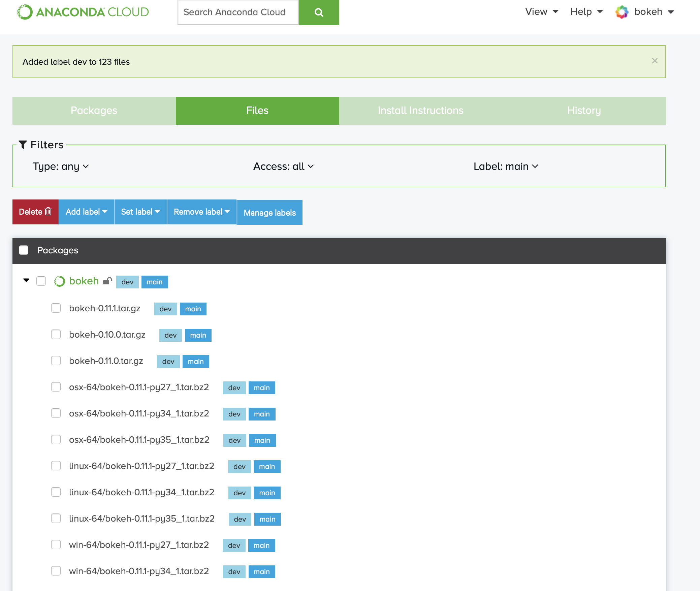Check the bokeh-0.10.0.tar.gz file checkbox
Image resolution: width=700 pixels, height=591 pixels.
pos(56,334)
